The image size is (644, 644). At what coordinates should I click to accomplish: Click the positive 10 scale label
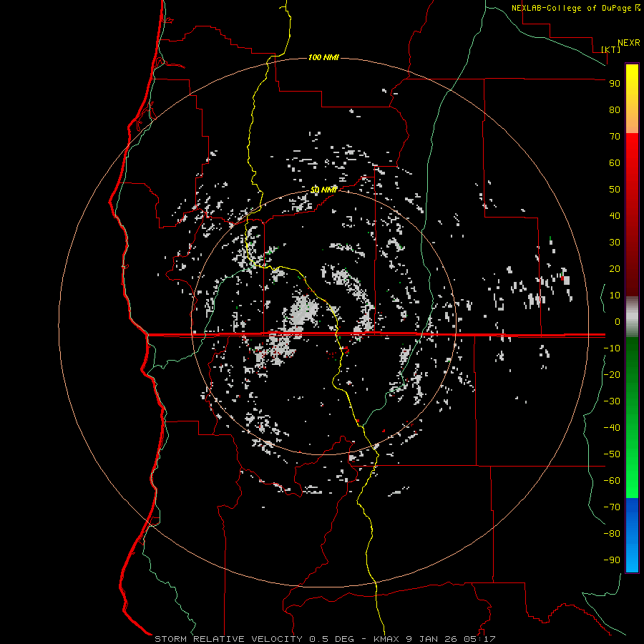(615, 296)
